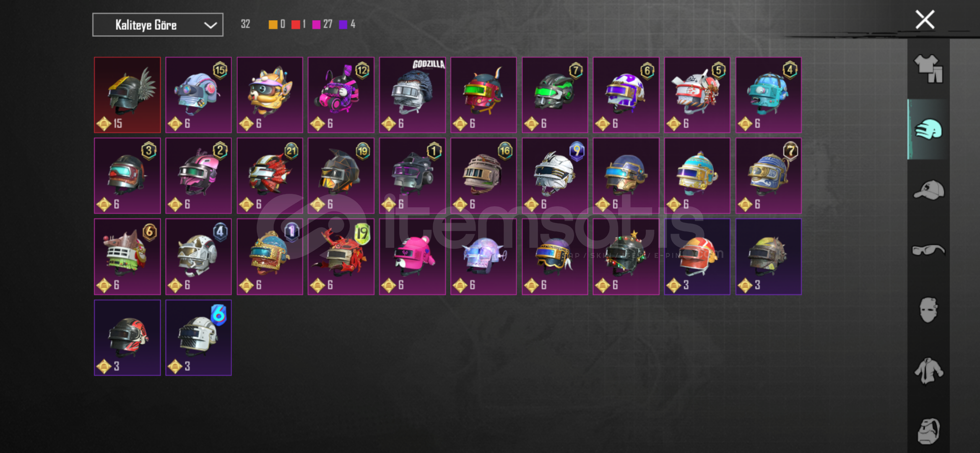
Task: Open the sunglasses category icon
Action: click(928, 250)
